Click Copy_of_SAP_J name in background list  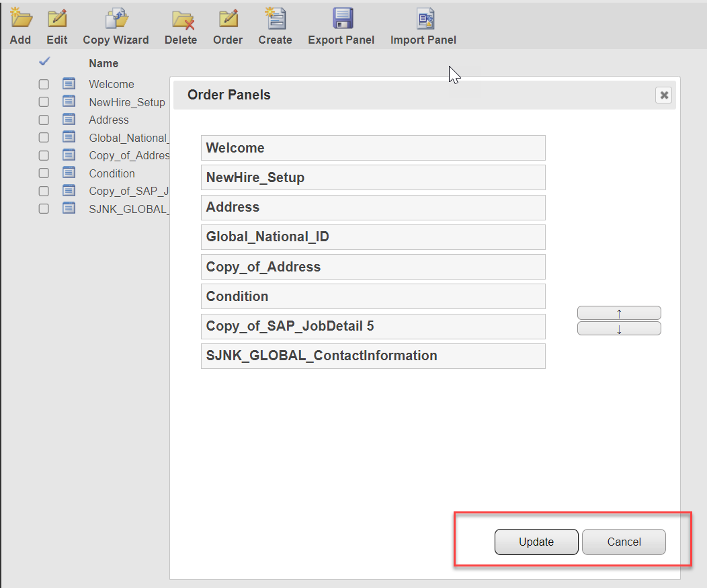pos(129,192)
